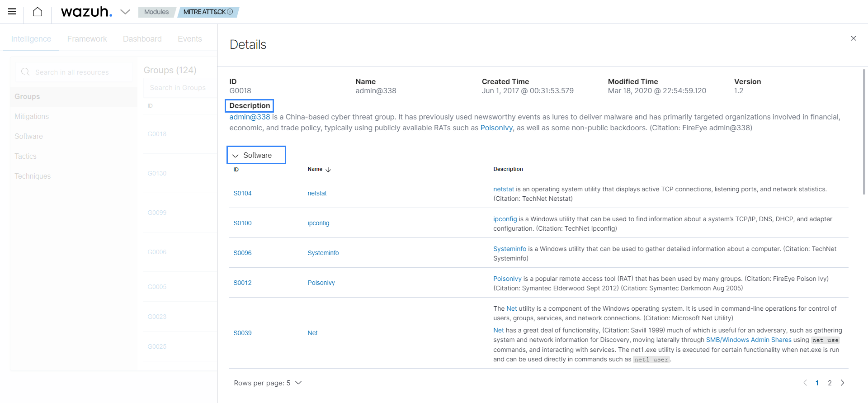
Task: Click the admin@338 link in description
Action: (x=250, y=117)
